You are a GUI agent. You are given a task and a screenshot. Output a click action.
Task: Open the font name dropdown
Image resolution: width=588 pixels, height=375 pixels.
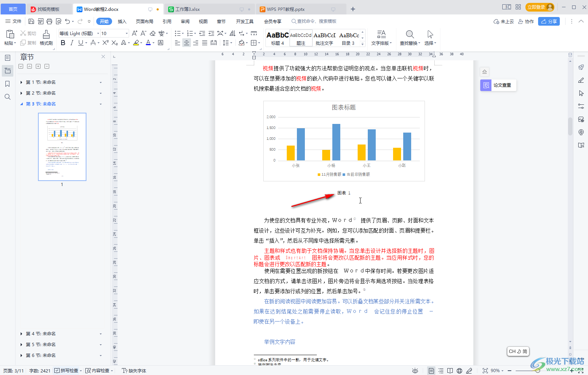pos(98,33)
